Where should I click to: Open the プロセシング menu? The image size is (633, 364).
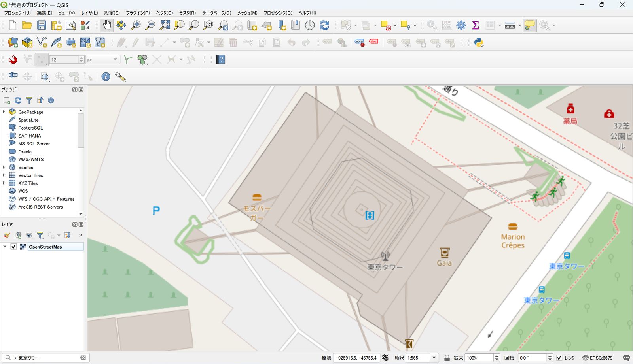pos(278,13)
